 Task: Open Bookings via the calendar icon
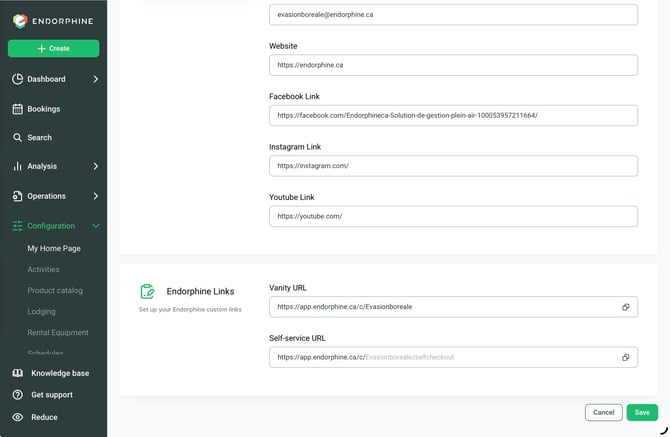click(x=18, y=109)
